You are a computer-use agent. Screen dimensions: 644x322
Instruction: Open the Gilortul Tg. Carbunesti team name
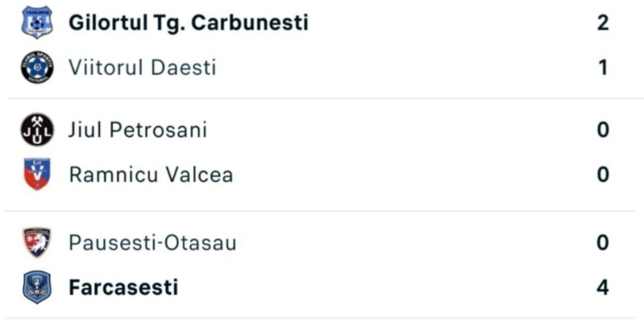pyautogui.click(x=188, y=23)
